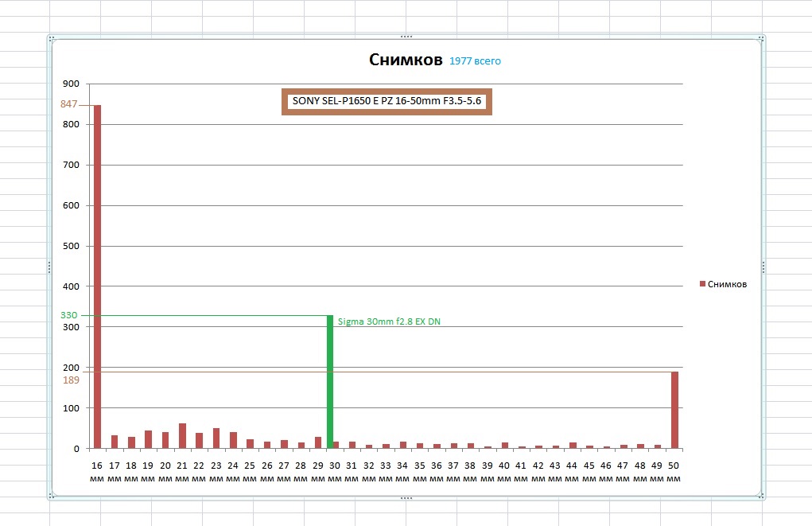
Task: Click the brown "189" value label
Action: tap(72, 380)
